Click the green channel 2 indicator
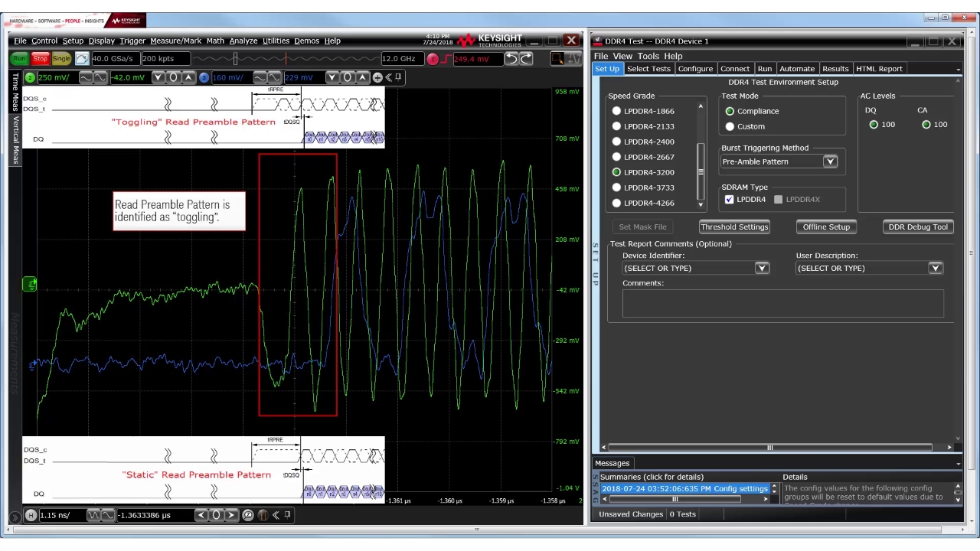The image size is (980, 551). click(30, 77)
